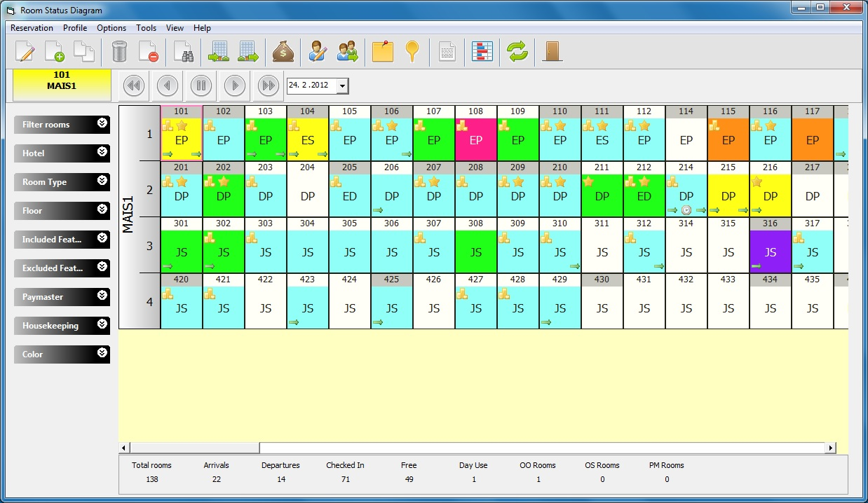868x503 pixels.
Task: Expand the Hotel filter panel
Action: pos(62,153)
